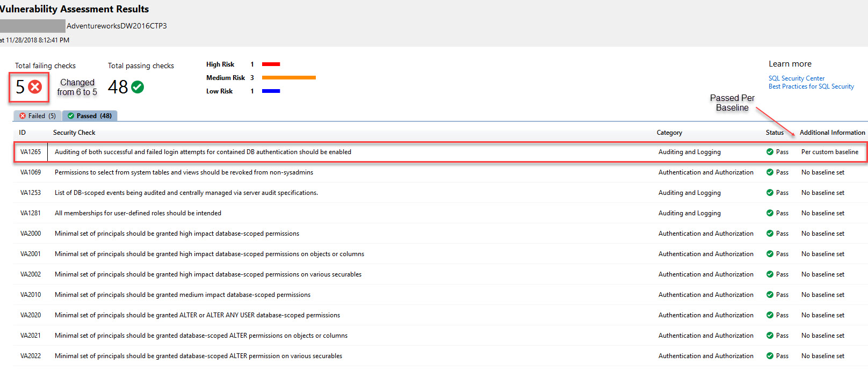This screenshot has height=371, width=868.
Task: Click the Pass icon for VA2021
Action: [x=770, y=336]
